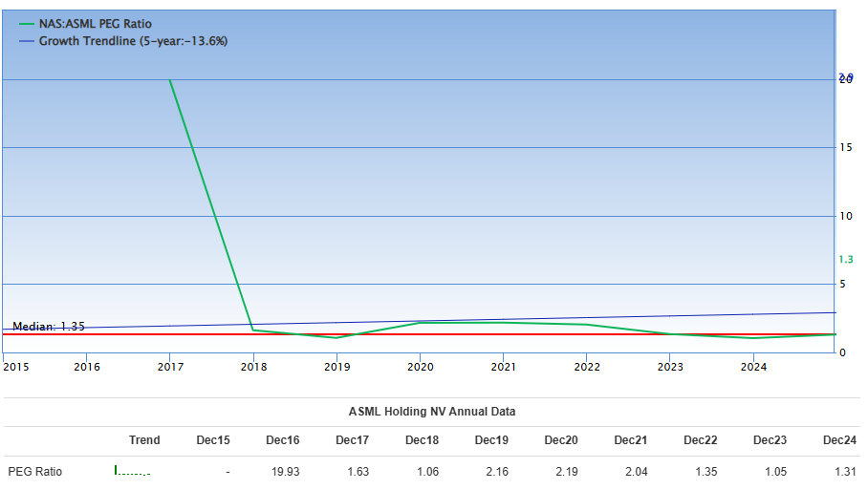Select the 2023 x-axis label
Image resolution: width=868 pixels, height=490 pixels.
(670, 367)
